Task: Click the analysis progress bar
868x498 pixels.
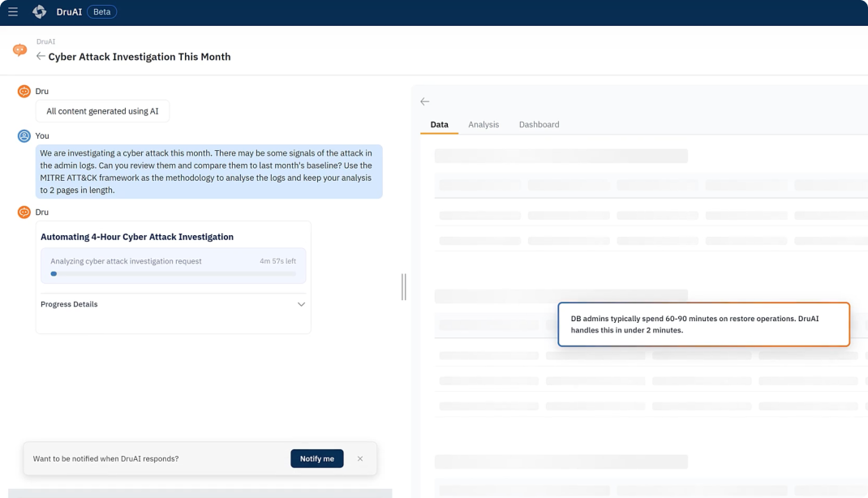Action: (173, 274)
